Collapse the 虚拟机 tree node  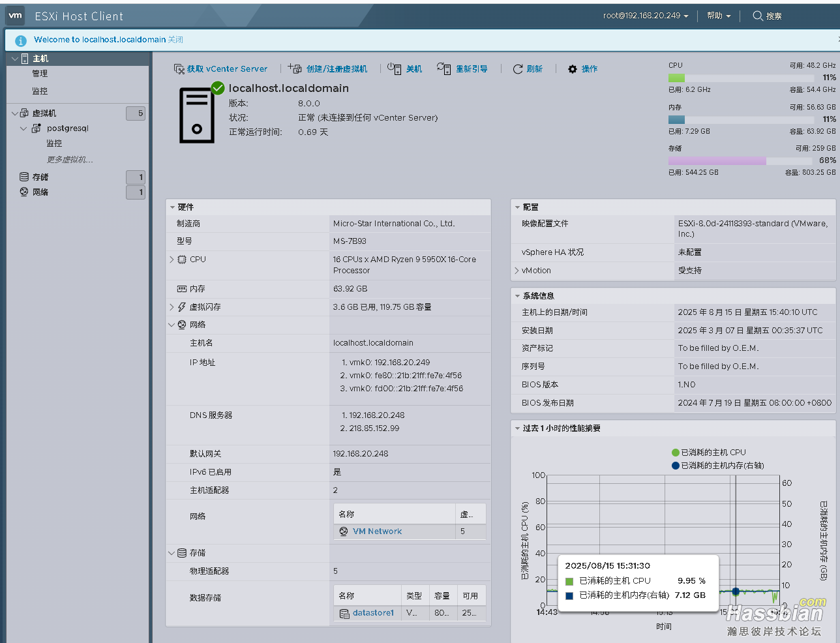[x=15, y=113]
